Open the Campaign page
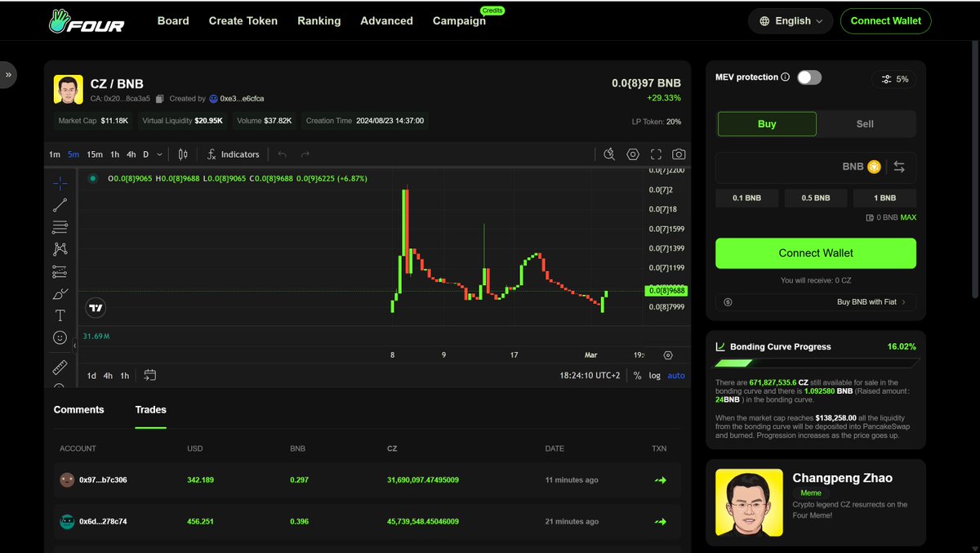Image resolution: width=980 pixels, height=553 pixels. click(459, 20)
